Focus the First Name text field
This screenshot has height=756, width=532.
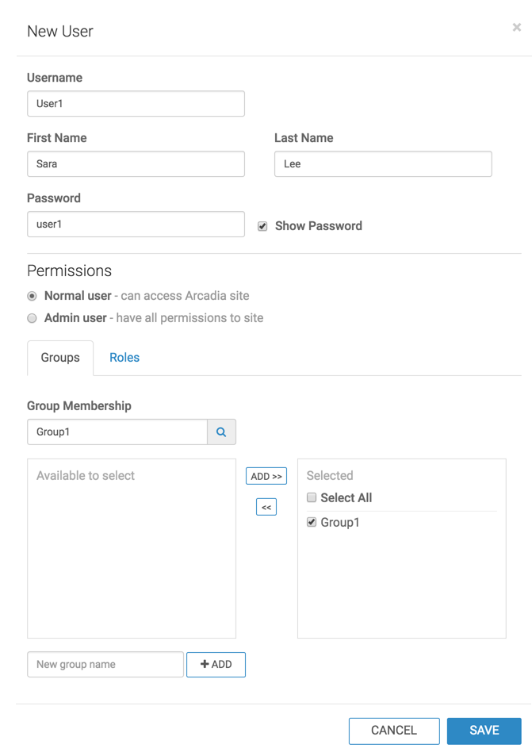[x=136, y=164]
